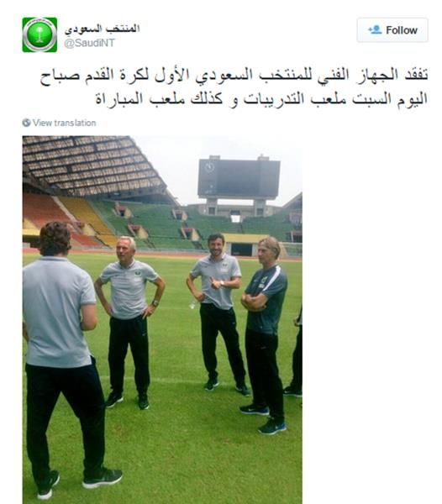Image resolution: width=442 pixels, height=504 pixels.
Task: Click the stadium roof in the photo
Action: click(93, 165)
